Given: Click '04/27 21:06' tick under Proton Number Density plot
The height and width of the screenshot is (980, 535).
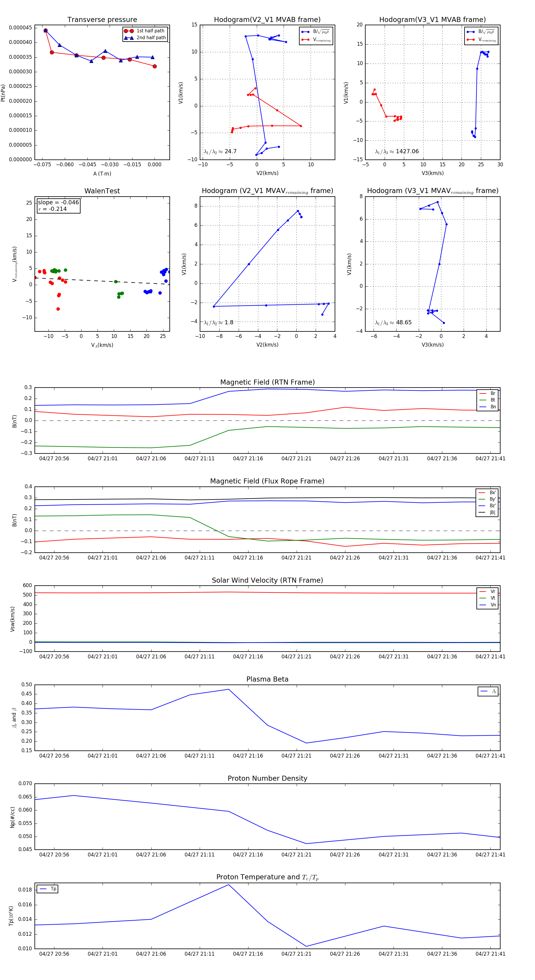Looking at the screenshot, I should (x=151, y=855).
